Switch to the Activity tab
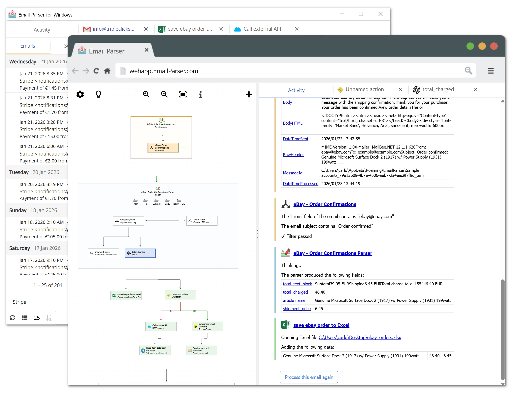Screen dimensions: 532x408 (x=296, y=90)
